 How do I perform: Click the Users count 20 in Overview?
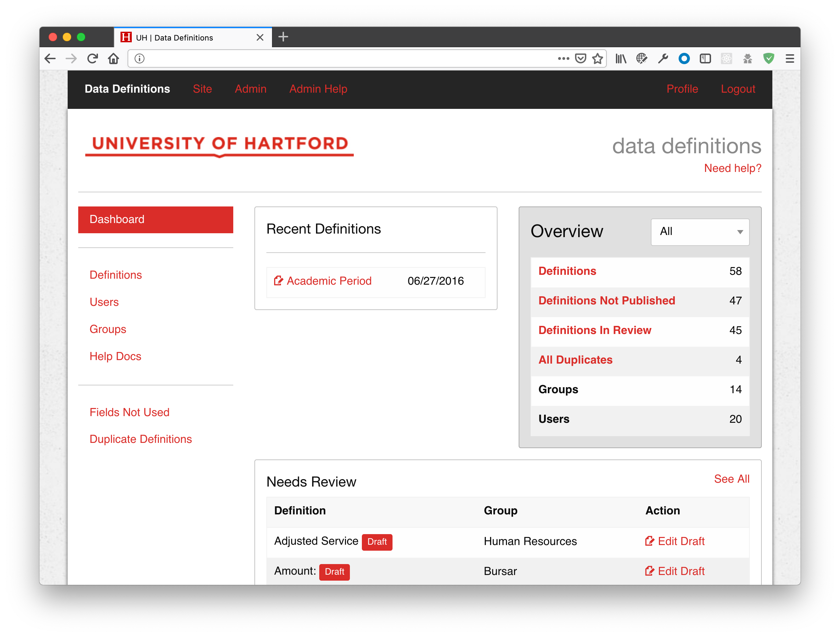point(736,419)
